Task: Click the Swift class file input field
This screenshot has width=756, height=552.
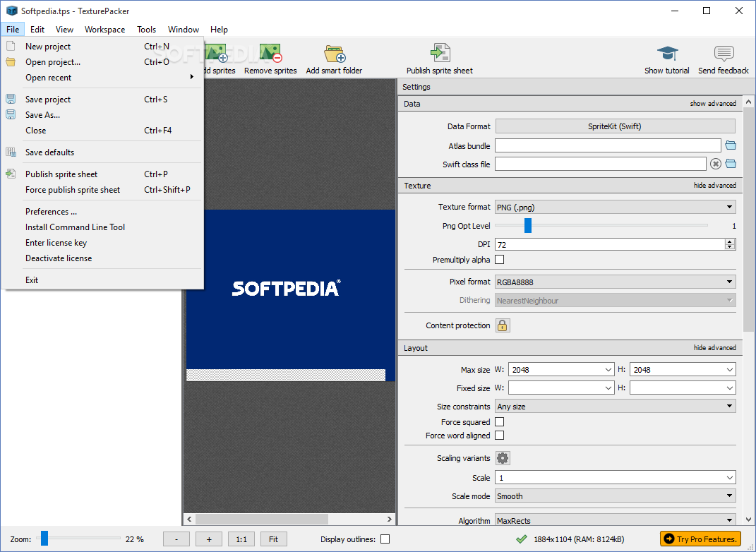Action: pos(601,164)
